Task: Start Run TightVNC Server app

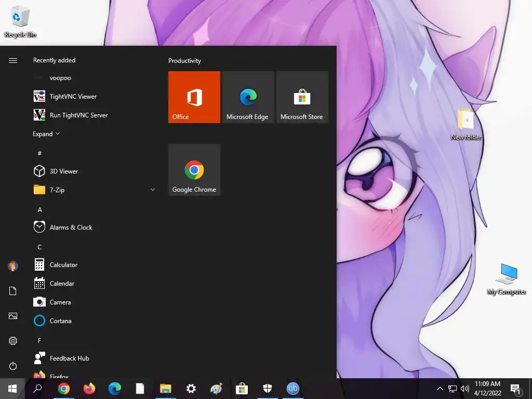Action: pos(95,115)
